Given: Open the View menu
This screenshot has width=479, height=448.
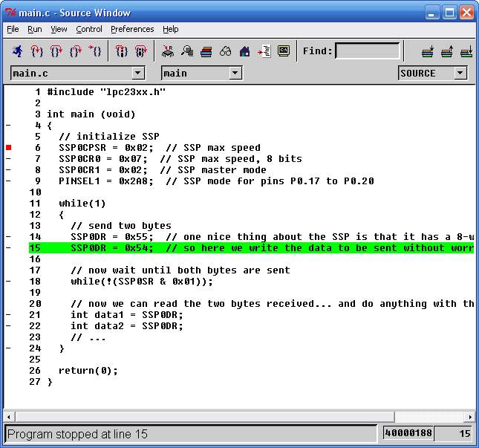Looking at the screenshot, I should pos(59,29).
